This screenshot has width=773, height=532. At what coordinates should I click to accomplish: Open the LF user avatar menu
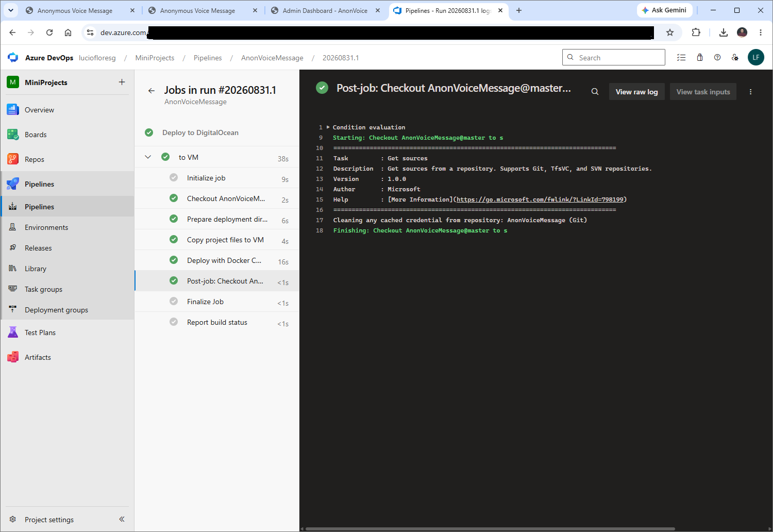pos(756,57)
